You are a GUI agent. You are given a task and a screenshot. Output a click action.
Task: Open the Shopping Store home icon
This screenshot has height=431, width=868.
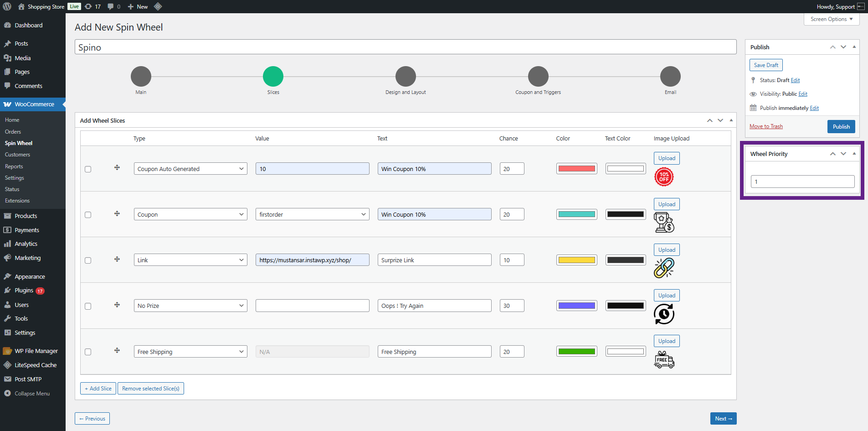tap(21, 6)
